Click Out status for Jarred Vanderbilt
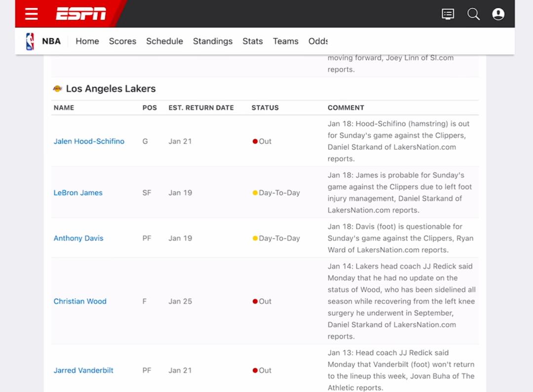533x392 pixels. tap(262, 370)
